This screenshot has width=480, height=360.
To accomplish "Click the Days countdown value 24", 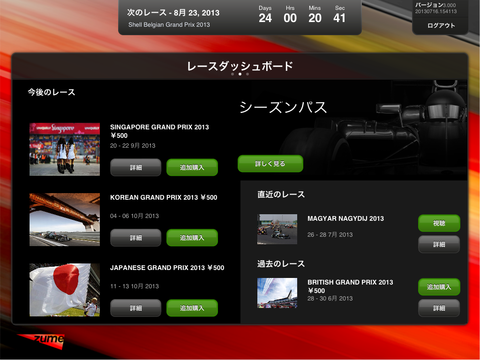I will pos(265,18).
